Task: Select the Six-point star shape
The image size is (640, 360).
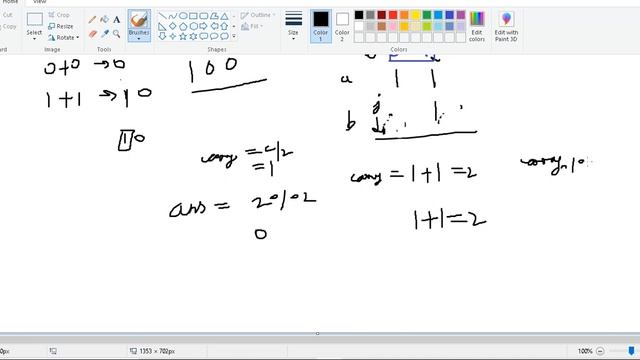Action: click(193, 36)
